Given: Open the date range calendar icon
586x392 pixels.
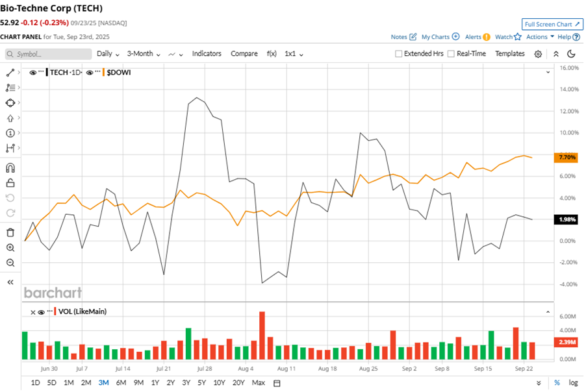Looking at the screenshot, I should click(x=277, y=383).
